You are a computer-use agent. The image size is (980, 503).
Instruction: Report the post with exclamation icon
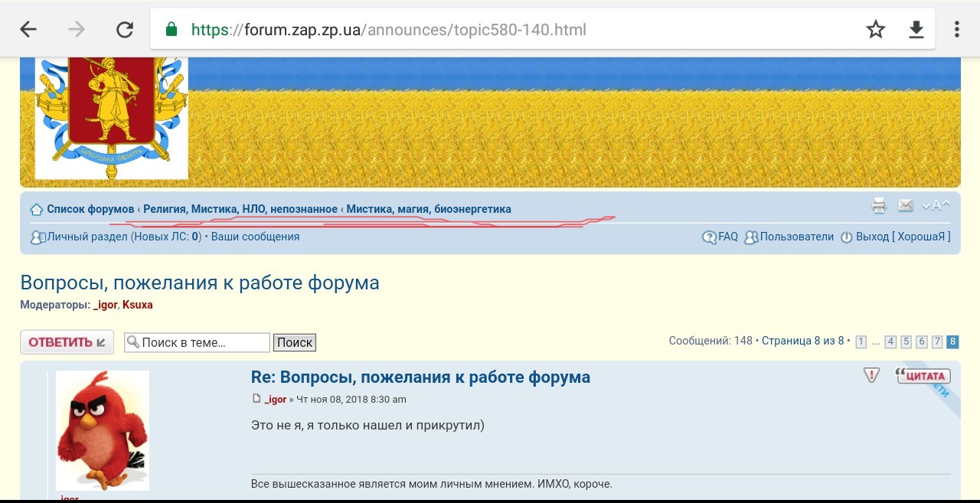coord(871,375)
